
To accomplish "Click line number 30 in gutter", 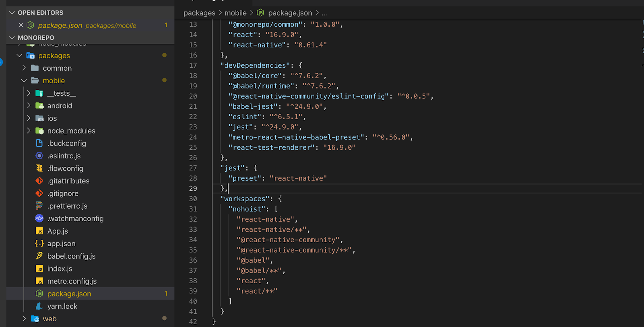I will click(x=193, y=199).
